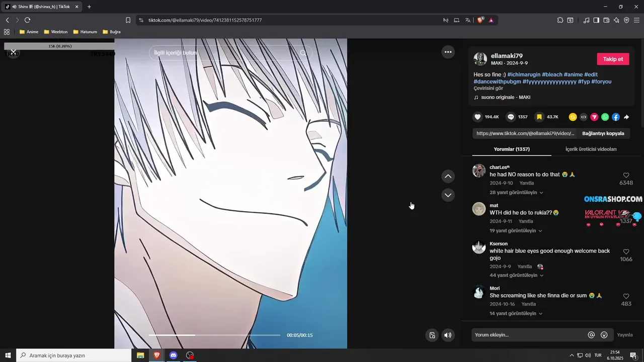
Task: Open the Brave Shields lion icon
Action: pyautogui.click(x=480, y=20)
